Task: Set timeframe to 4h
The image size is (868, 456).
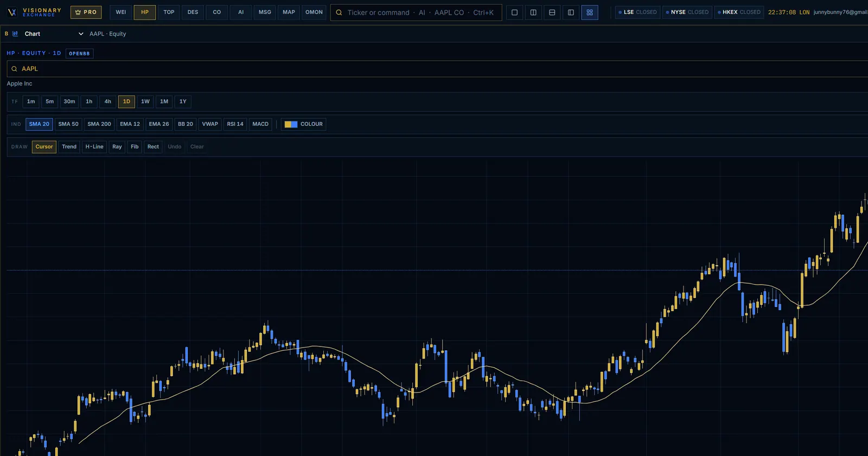Action: [x=108, y=101]
